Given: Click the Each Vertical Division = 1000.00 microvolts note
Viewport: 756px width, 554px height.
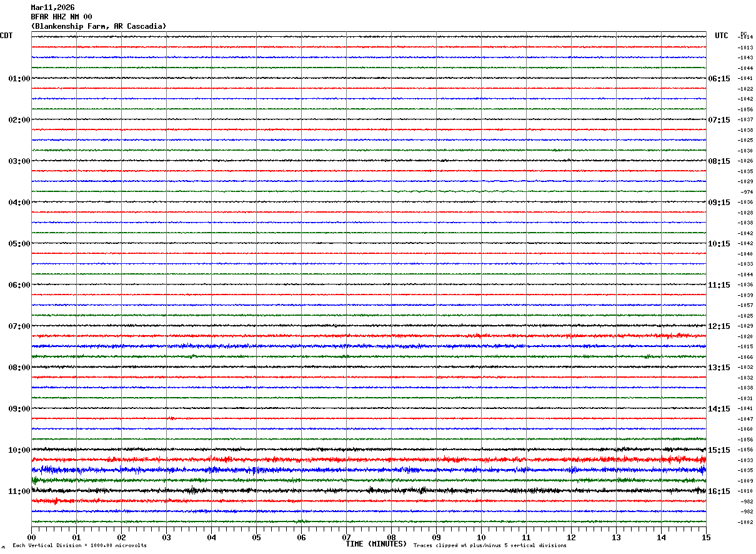Looking at the screenshot, I should pyautogui.click(x=79, y=545).
